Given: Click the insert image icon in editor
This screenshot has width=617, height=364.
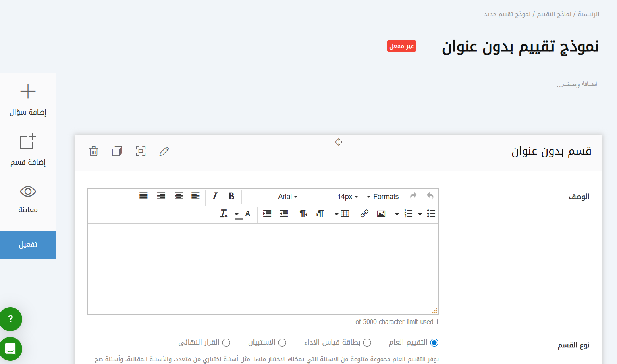Looking at the screenshot, I should click(381, 214).
